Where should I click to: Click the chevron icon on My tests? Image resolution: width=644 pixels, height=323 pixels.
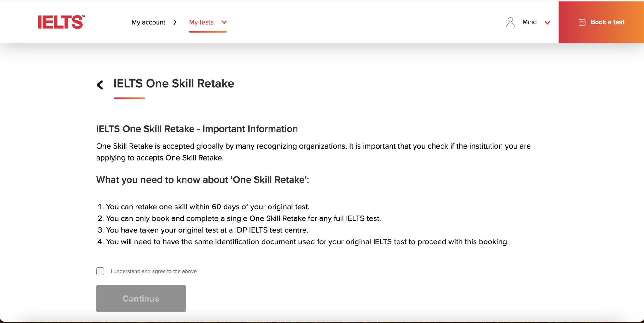[x=224, y=22]
